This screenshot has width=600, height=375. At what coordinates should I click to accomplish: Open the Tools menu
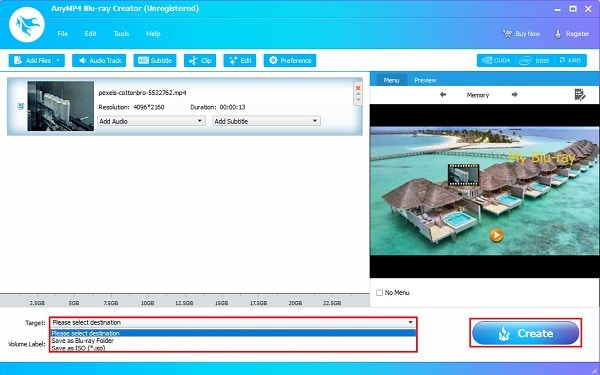121,34
